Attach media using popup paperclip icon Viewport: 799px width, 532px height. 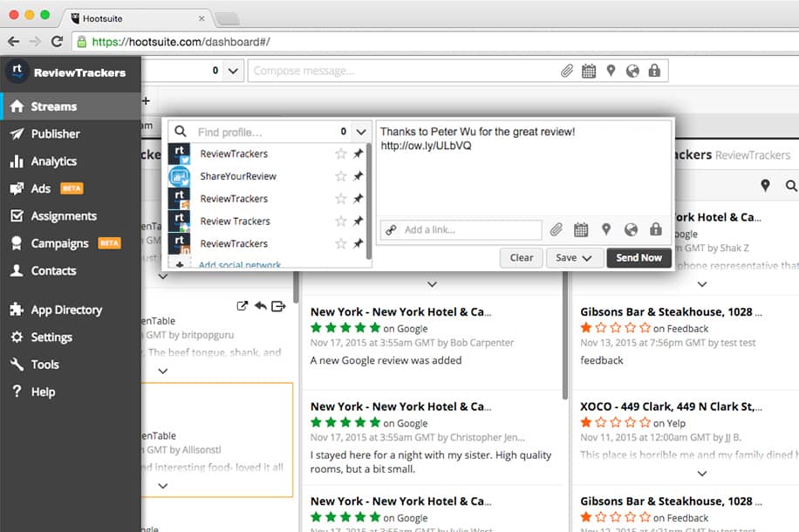(x=556, y=230)
